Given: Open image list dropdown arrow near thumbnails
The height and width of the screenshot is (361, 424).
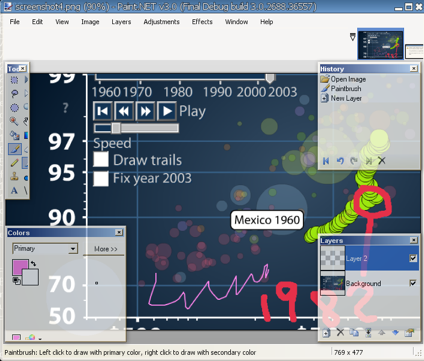Looking at the screenshot, I should 353,37.
